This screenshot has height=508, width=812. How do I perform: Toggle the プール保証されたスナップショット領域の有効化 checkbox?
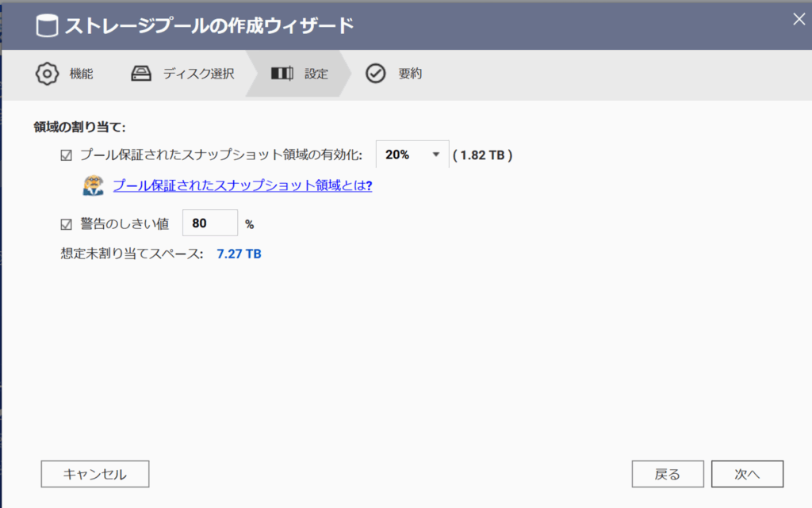[67, 155]
